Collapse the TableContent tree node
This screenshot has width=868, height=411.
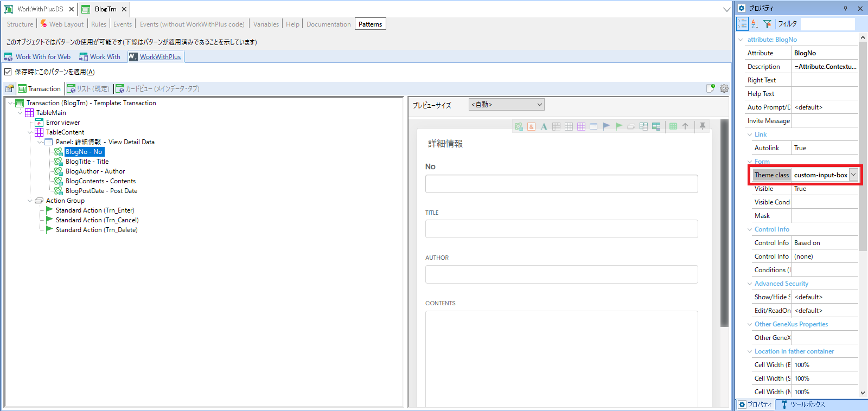pyautogui.click(x=30, y=132)
